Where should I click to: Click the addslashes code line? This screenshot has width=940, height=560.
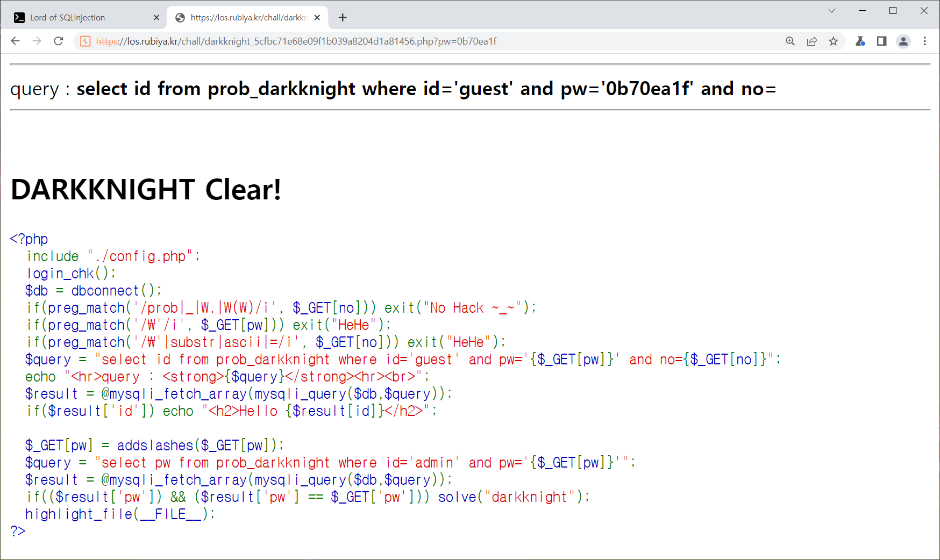[154, 446]
